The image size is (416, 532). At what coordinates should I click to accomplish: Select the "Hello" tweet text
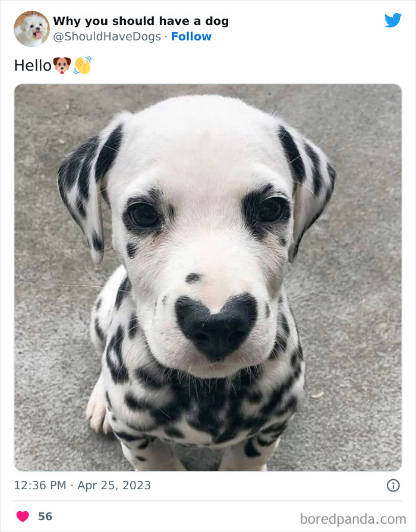coord(33,65)
